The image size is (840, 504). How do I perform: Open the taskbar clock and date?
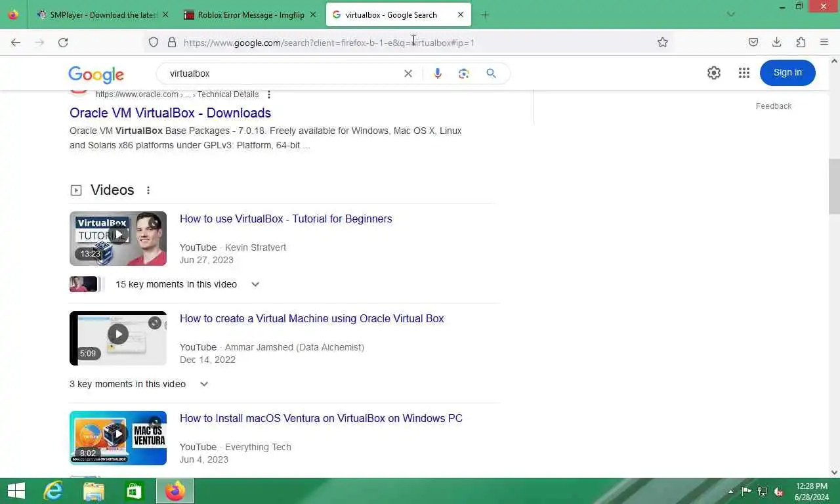point(812,492)
